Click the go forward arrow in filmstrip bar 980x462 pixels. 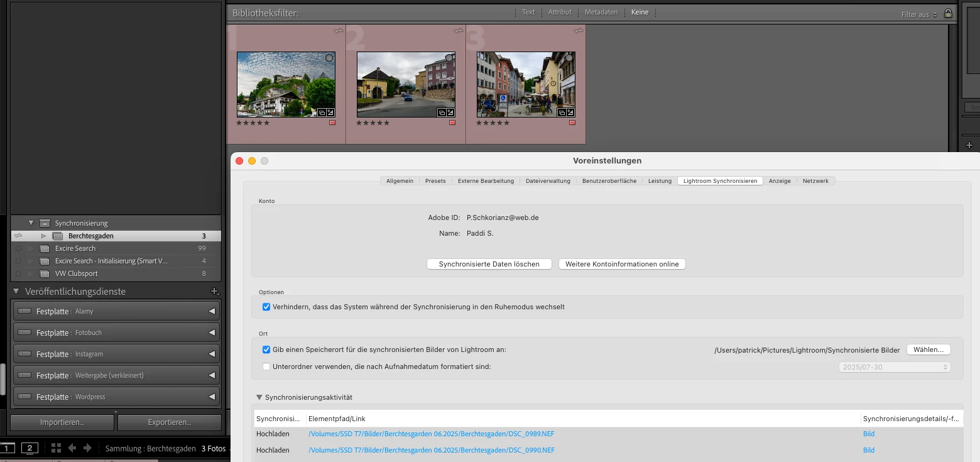coord(87,448)
